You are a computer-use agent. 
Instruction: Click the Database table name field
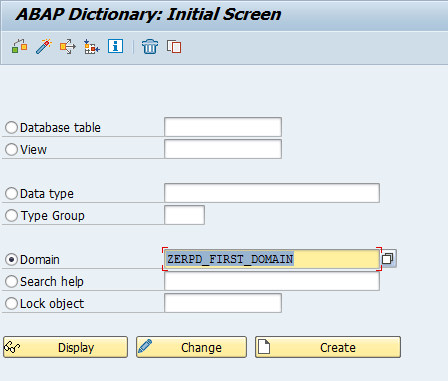pyautogui.click(x=223, y=127)
